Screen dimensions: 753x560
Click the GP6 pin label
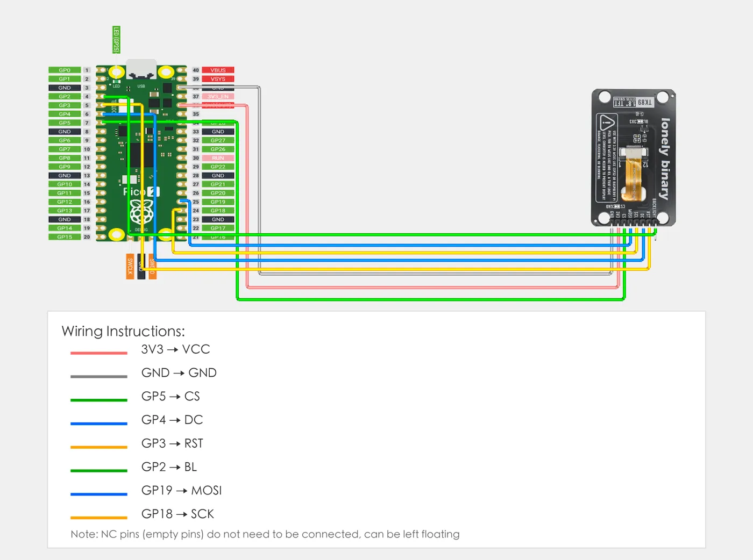tap(65, 140)
